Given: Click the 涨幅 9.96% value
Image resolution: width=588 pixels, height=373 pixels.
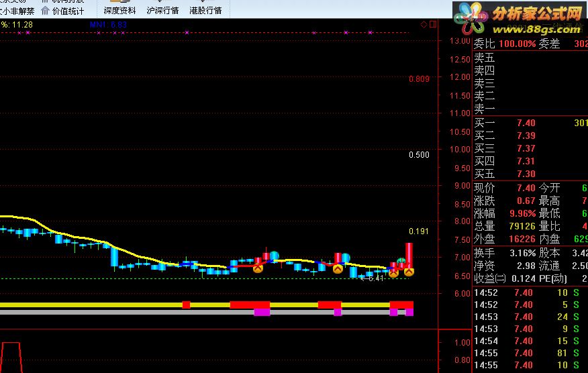Looking at the screenshot, I should [x=522, y=213].
